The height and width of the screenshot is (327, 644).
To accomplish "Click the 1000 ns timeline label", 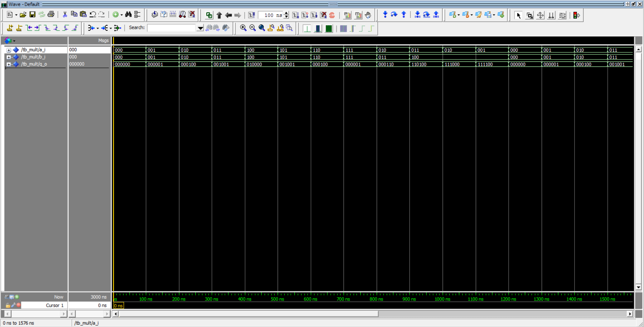I will [442, 299].
